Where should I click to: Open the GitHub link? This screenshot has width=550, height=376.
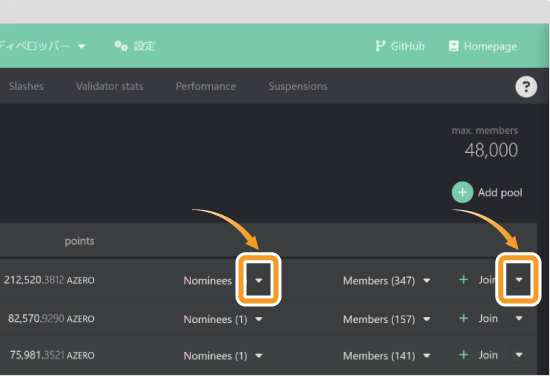click(x=400, y=46)
